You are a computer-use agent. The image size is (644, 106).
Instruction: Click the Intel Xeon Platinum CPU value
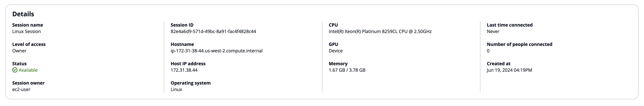pos(380,31)
